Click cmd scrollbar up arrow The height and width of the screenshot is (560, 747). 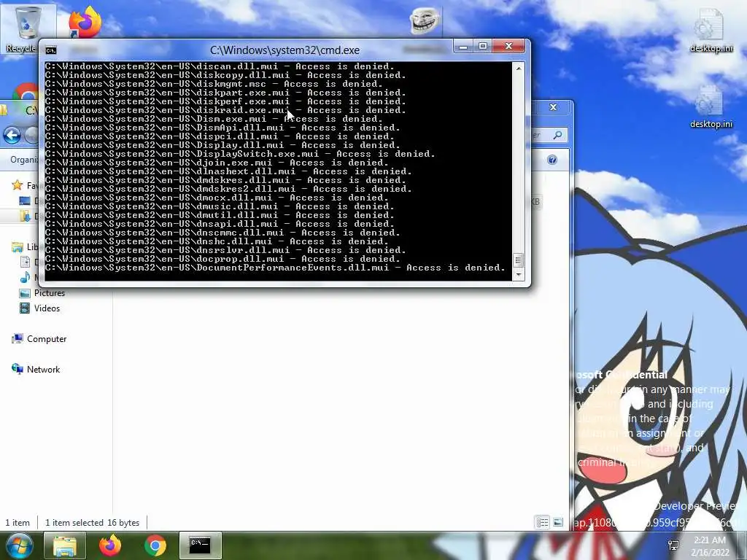coord(519,68)
